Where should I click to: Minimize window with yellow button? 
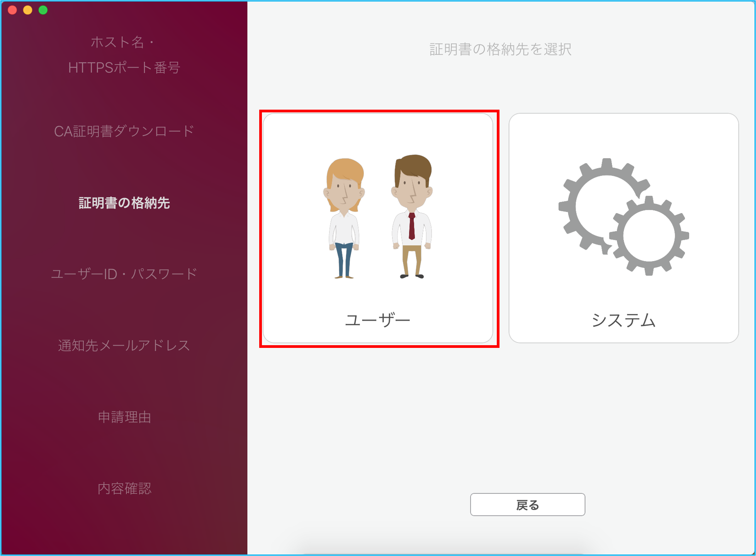coord(28,10)
